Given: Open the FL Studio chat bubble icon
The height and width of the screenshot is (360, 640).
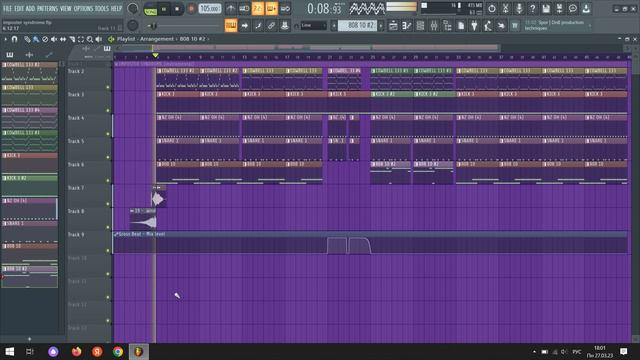Looking at the screenshot, I should pos(573,9).
